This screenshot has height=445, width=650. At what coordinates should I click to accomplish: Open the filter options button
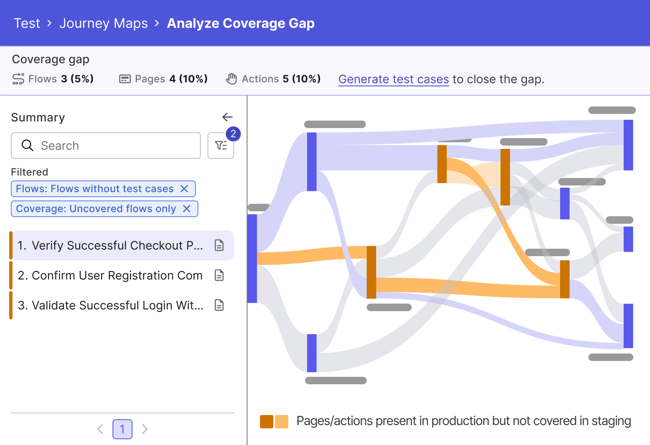(220, 146)
